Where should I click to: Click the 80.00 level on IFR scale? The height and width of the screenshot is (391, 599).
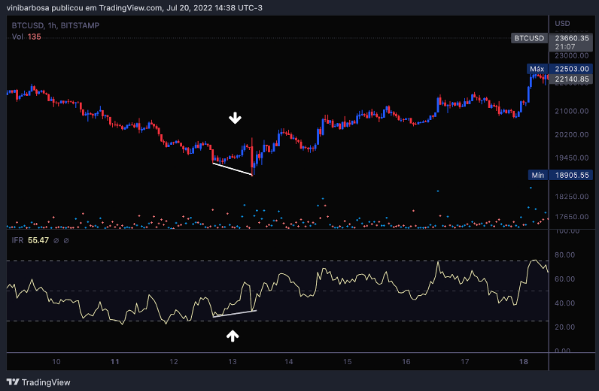point(564,255)
